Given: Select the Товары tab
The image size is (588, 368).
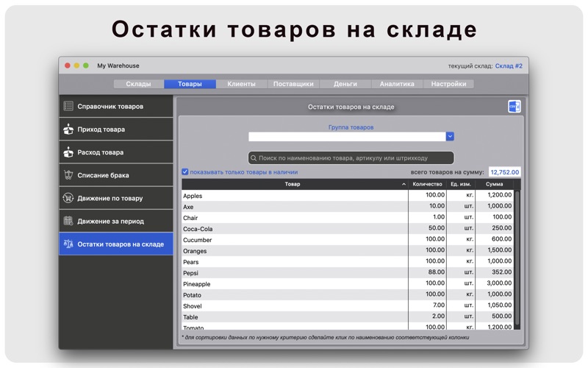Looking at the screenshot, I should 190,84.
